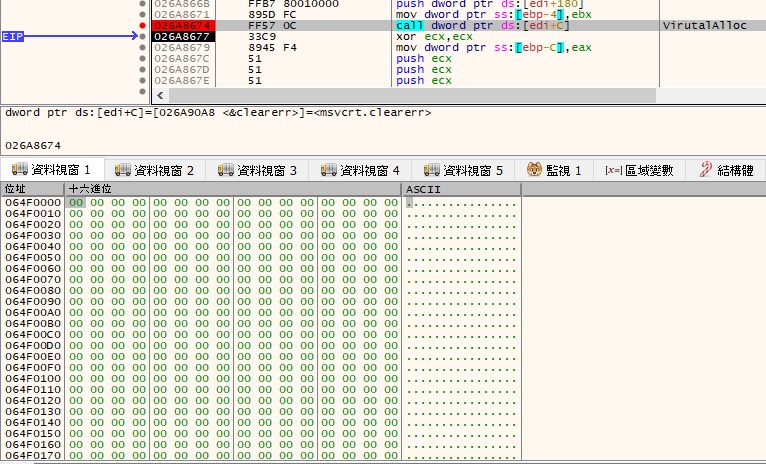Viewport: 766px width, 464px height.
Task: Select highlighted address 026A8677 in disassembly
Action: pyautogui.click(x=183, y=37)
